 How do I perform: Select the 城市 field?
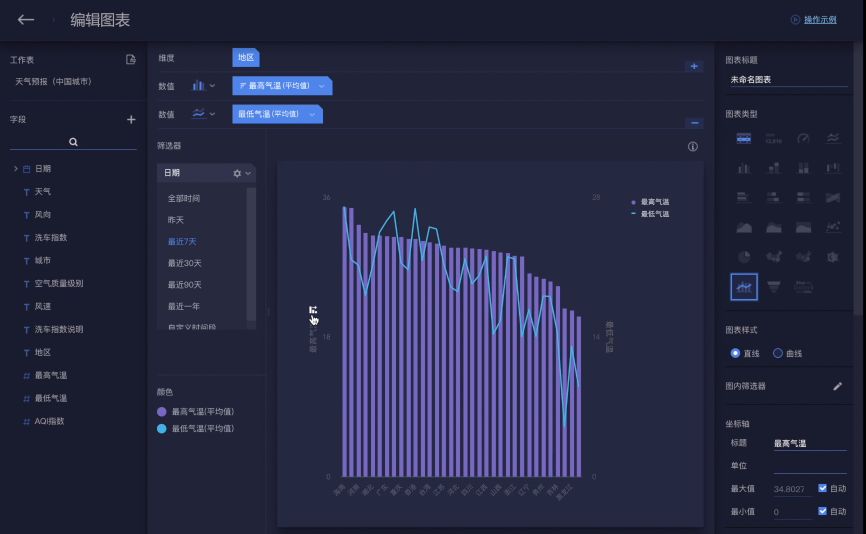(x=43, y=260)
